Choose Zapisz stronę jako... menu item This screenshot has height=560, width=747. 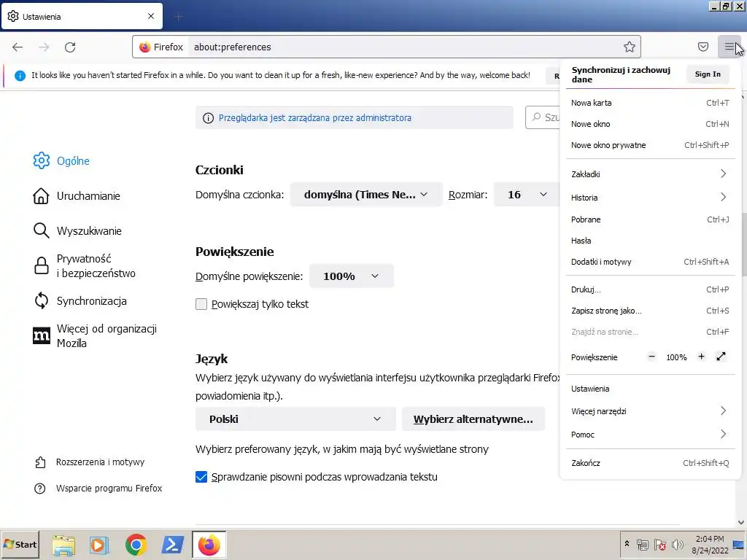[x=650, y=311]
